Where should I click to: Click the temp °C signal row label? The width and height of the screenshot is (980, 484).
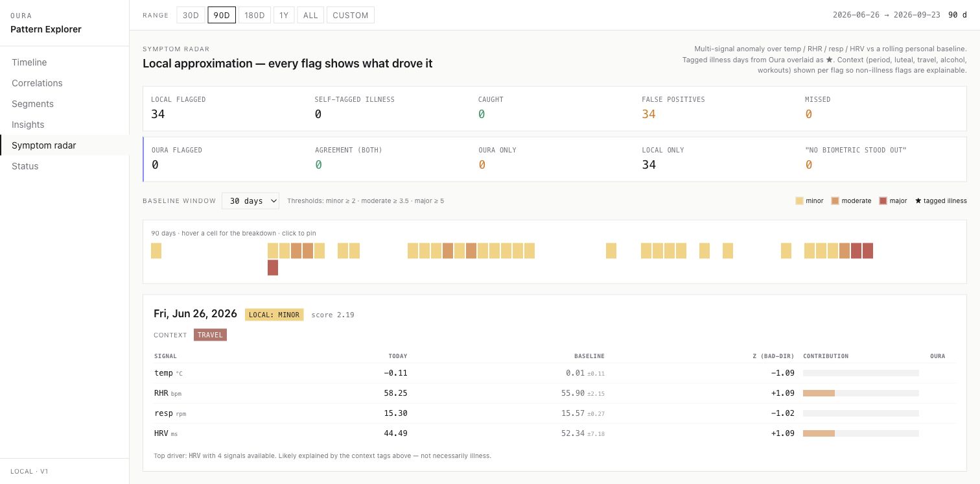169,373
